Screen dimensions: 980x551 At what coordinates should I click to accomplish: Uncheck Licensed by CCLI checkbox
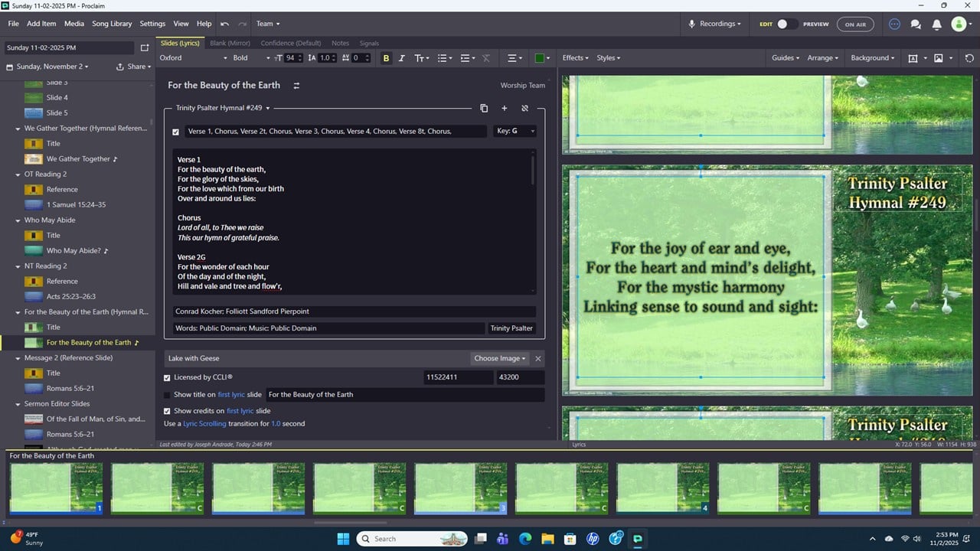[167, 377]
